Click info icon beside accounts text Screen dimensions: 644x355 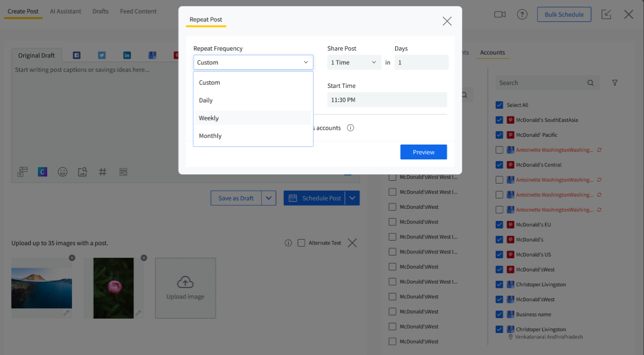point(350,128)
